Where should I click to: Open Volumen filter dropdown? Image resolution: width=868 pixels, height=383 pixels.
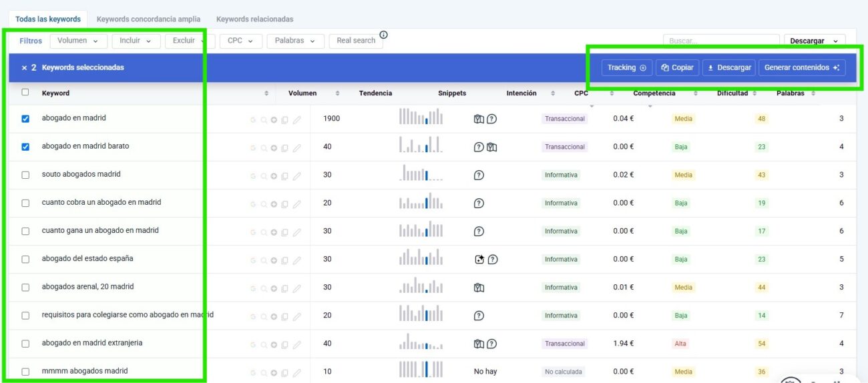(x=78, y=41)
